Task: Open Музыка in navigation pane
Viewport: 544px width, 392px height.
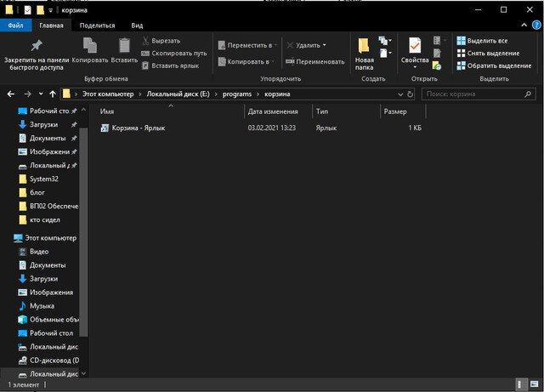Action: coord(42,306)
